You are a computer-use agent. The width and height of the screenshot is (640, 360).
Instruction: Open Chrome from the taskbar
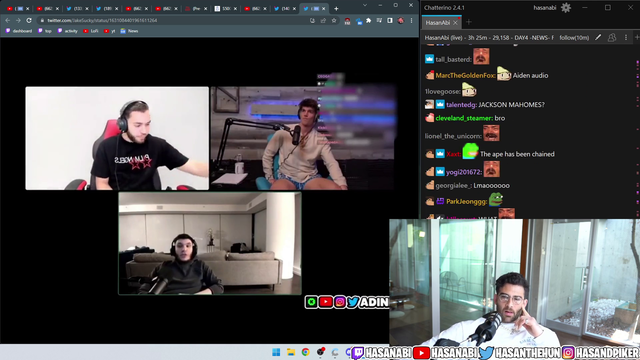[x=305, y=352]
